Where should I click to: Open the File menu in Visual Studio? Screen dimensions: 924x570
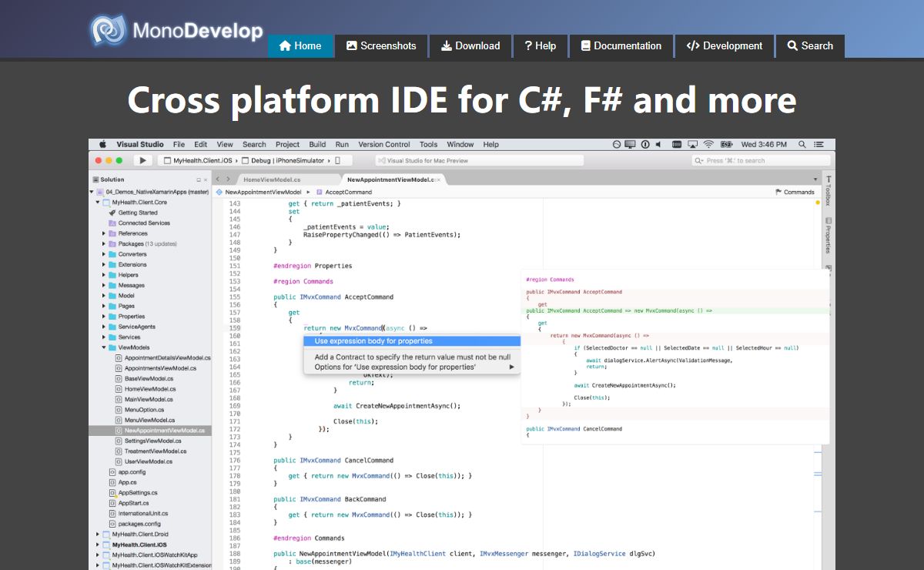point(179,144)
